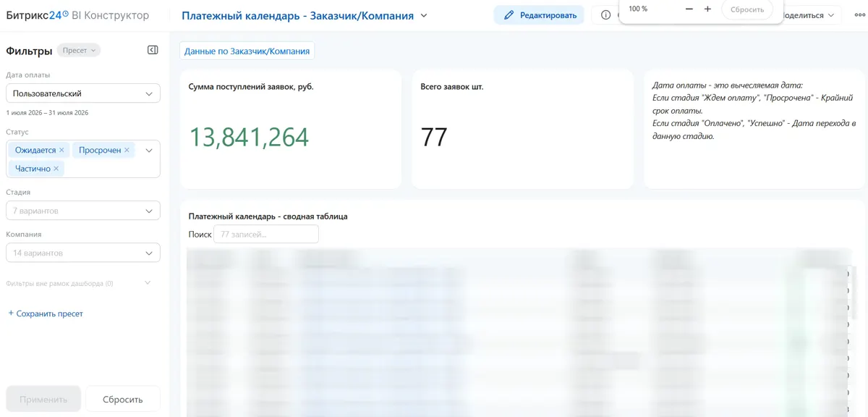Image resolution: width=868 pixels, height=417 pixels.
Task: Open Данные по Заказчик/Компания tab
Action: (247, 51)
